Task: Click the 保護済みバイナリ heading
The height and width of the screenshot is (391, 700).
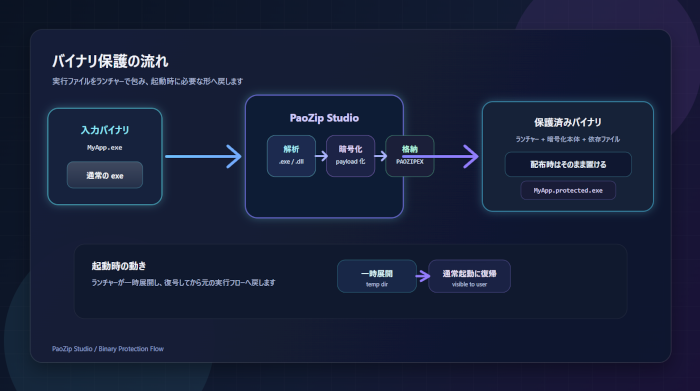Action: [568, 122]
